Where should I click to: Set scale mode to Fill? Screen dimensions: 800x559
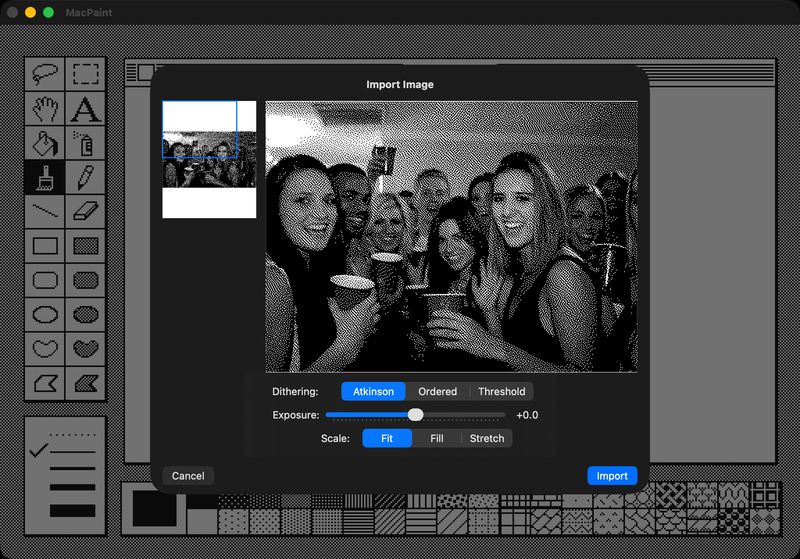(437, 438)
